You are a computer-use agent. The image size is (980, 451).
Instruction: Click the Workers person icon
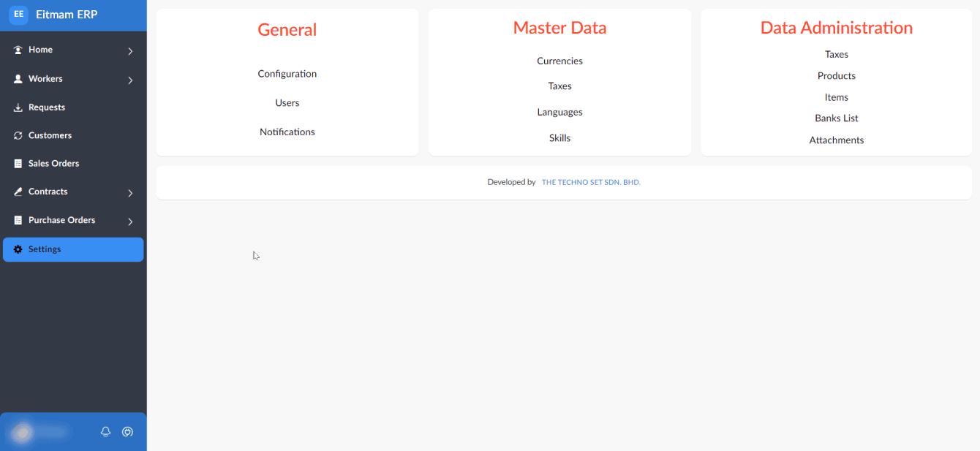(x=18, y=79)
